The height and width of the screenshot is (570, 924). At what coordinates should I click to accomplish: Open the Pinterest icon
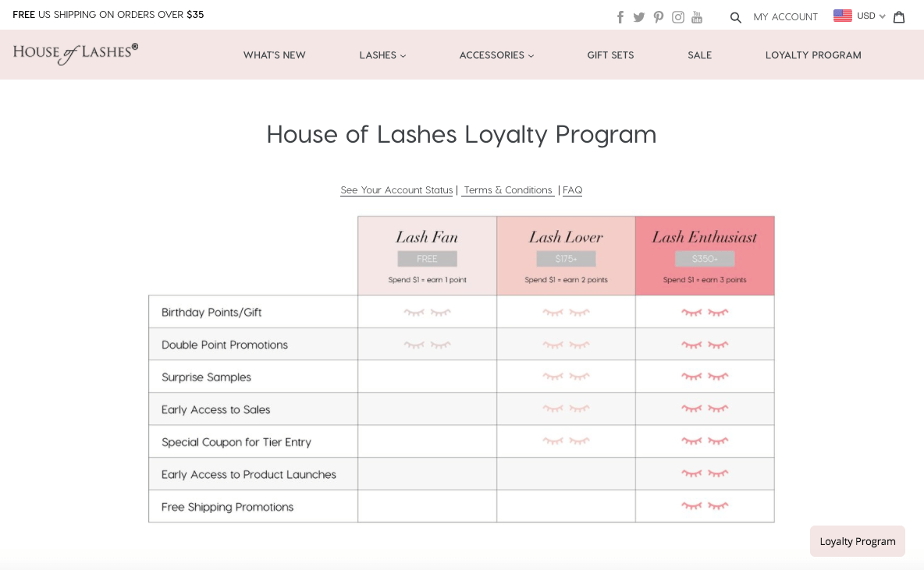[x=658, y=16]
